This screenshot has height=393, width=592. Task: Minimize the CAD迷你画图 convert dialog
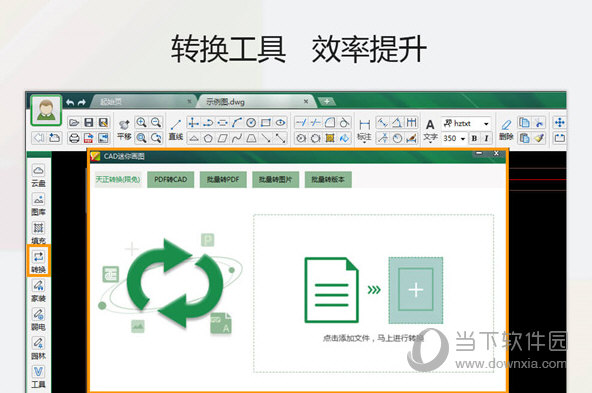pyautogui.click(x=479, y=153)
